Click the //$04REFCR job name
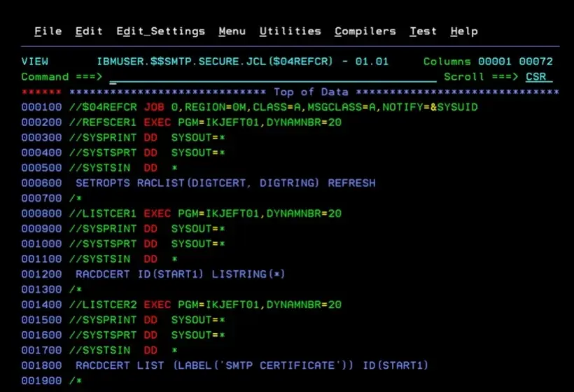Screen dimensions: 574x392 pos(103,107)
